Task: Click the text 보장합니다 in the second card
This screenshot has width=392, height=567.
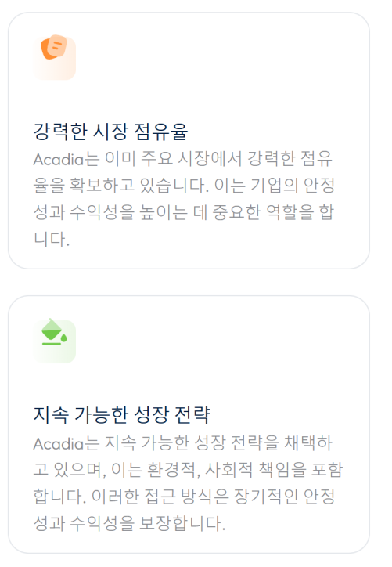Action: tap(181, 523)
